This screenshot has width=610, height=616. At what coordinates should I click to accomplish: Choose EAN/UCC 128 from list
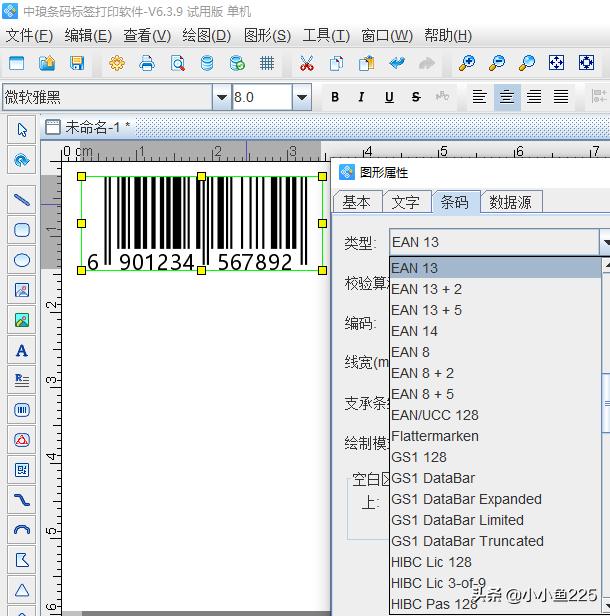click(x=496, y=415)
